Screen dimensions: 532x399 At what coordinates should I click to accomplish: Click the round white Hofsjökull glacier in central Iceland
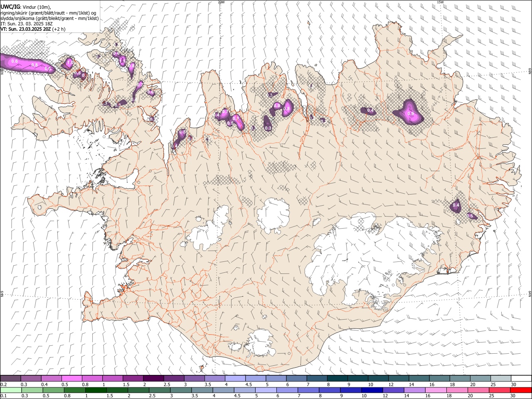(273, 216)
